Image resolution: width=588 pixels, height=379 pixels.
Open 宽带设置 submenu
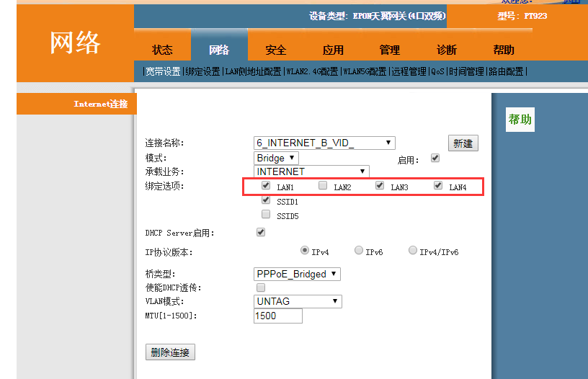point(163,71)
